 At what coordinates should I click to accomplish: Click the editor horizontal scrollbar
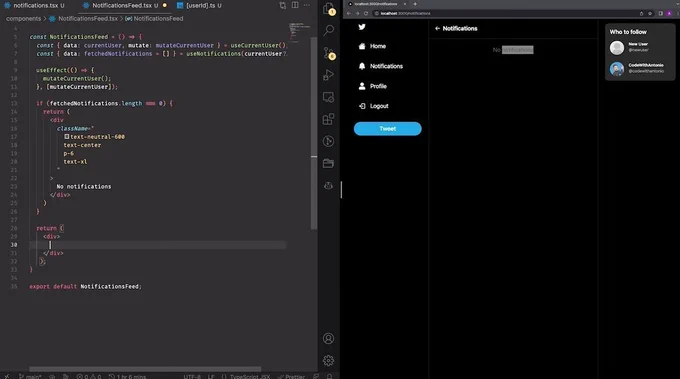click(x=145, y=369)
